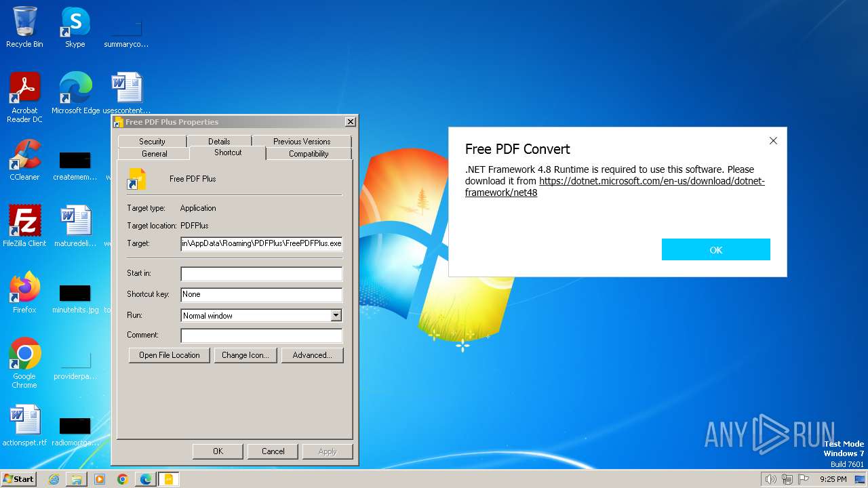Select the minutehits.jpg desktop file
The height and width of the screenshot is (488, 868).
click(75, 298)
